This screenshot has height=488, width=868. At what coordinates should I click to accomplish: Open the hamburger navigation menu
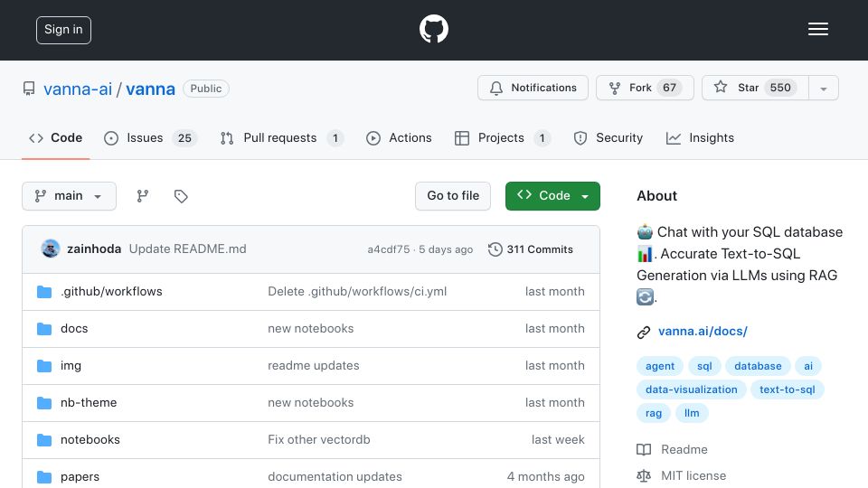(817, 29)
